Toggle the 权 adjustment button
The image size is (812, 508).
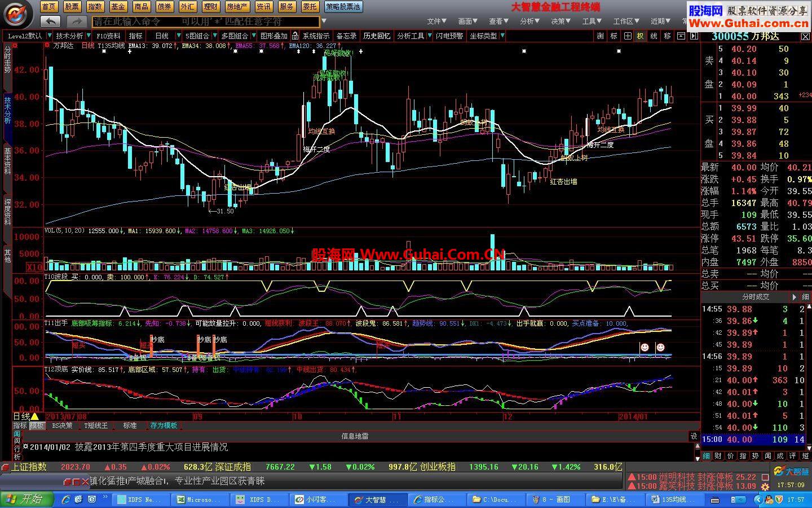[641, 36]
